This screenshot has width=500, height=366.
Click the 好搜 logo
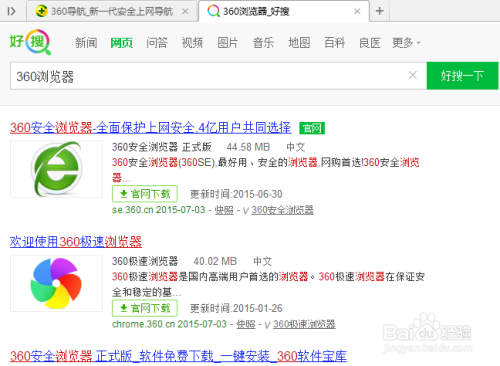(30, 42)
